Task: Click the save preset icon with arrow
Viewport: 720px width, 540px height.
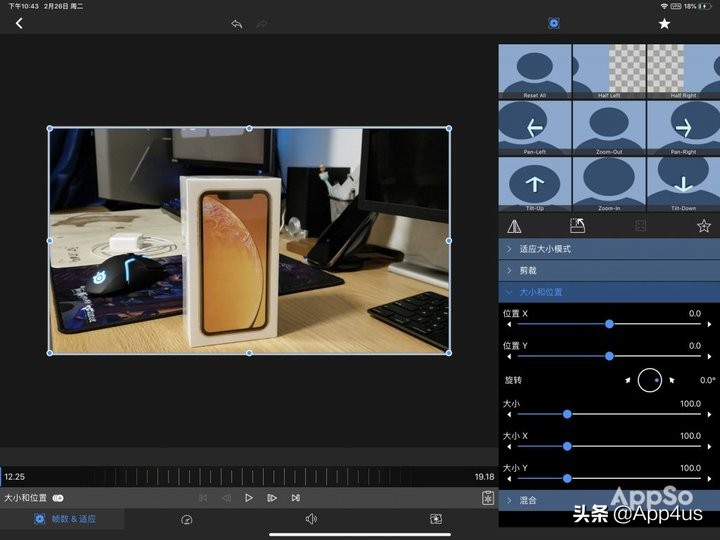Action: pyautogui.click(x=577, y=225)
